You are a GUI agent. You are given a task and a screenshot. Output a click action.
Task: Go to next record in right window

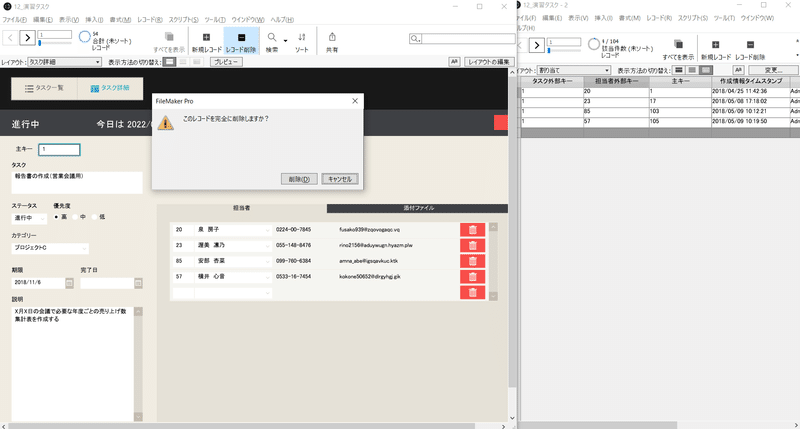(x=536, y=45)
